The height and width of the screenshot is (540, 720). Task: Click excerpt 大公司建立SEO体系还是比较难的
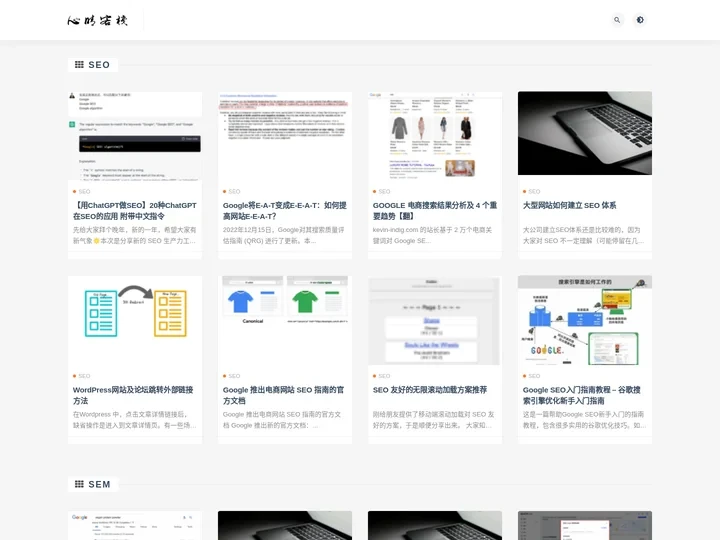click(x=583, y=235)
